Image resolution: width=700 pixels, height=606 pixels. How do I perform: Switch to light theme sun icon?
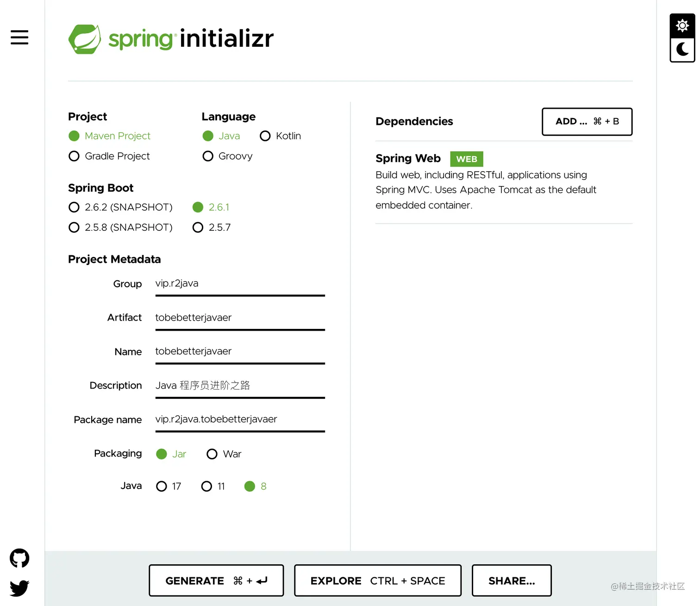click(x=682, y=25)
